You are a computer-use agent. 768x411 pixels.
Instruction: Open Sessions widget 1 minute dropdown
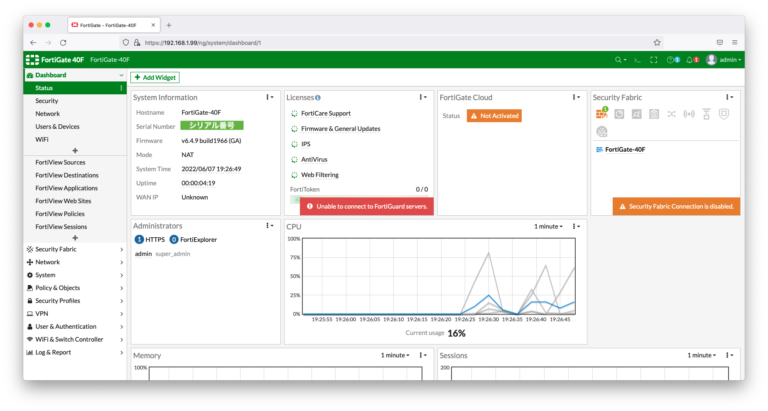coord(701,355)
